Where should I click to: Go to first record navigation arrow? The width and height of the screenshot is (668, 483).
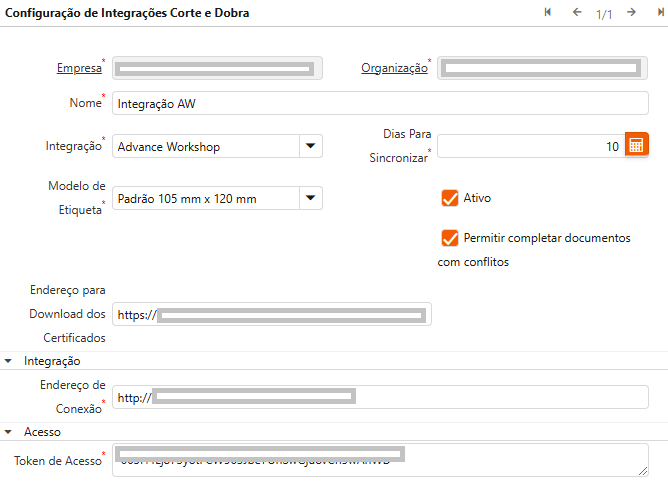pos(548,13)
